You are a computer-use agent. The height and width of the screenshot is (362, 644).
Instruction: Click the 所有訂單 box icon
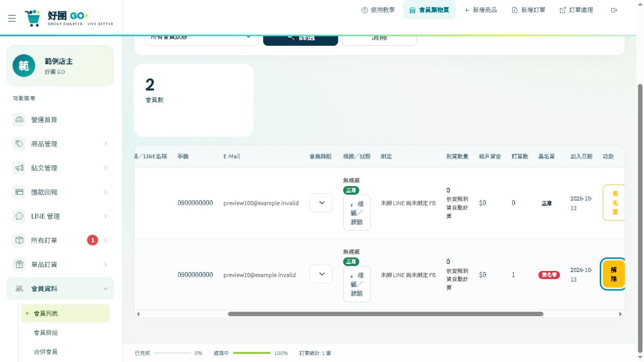[19, 240]
